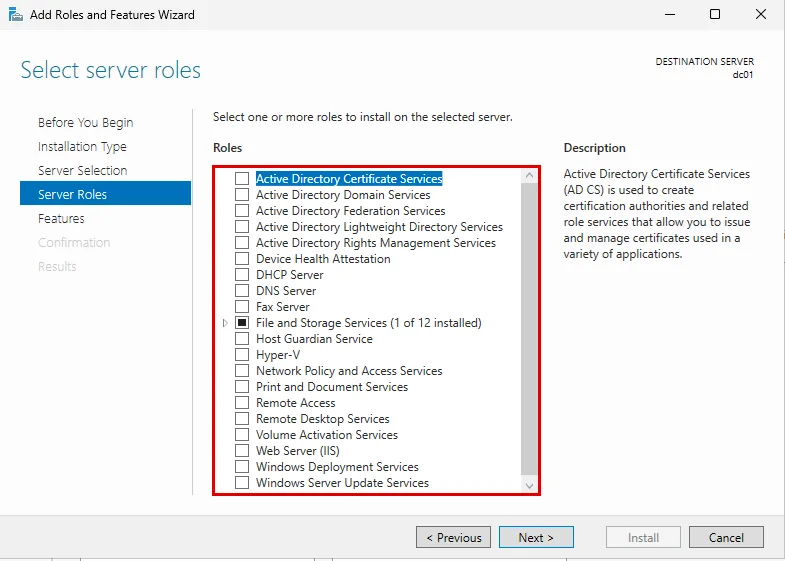The height and width of the screenshot is (561, 785).
Task: Check Network Policy and Access Services checkbox
Action: point(242,371)
